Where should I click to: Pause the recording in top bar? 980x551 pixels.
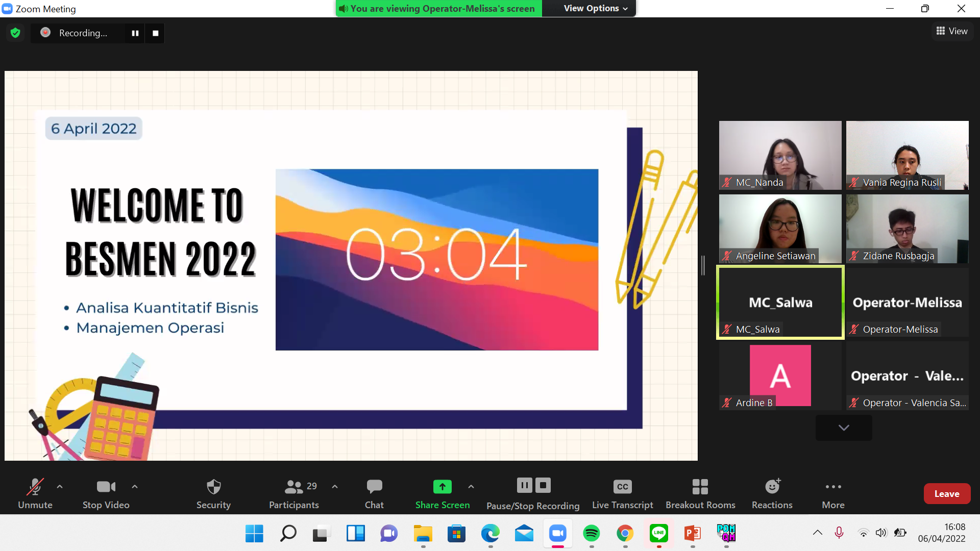(x=135, y=33)
